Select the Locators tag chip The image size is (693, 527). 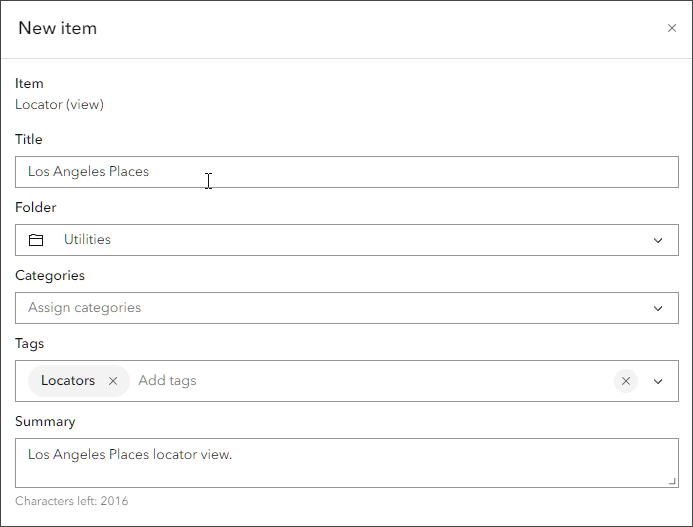pos(68,381)
